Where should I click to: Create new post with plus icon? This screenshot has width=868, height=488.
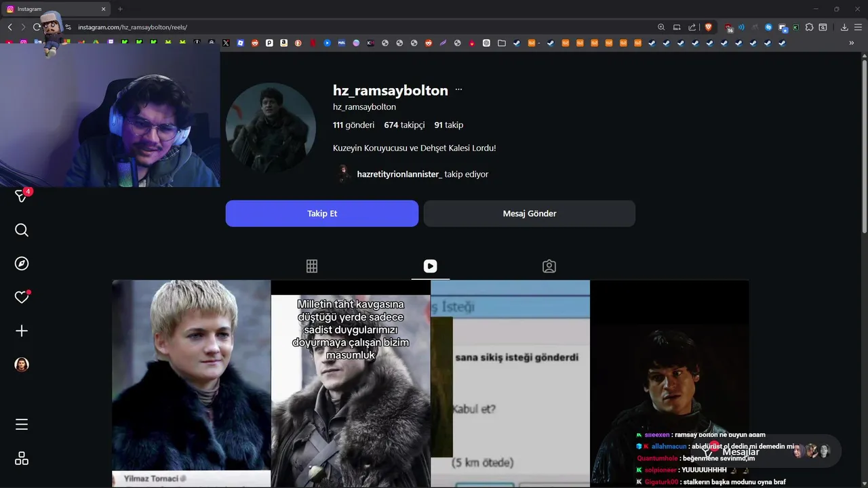[x=22, y=331]
